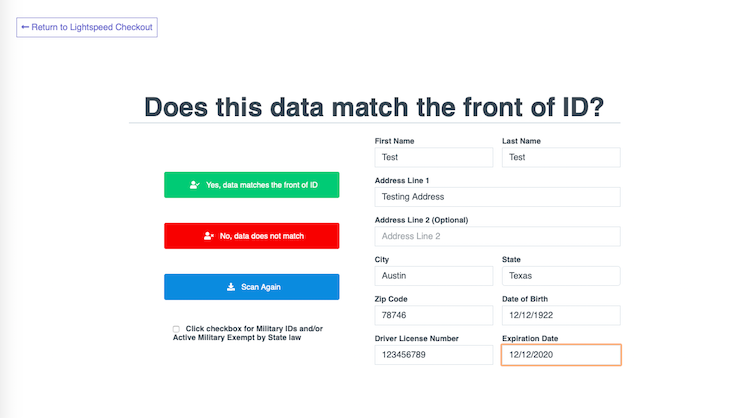Follow the Return to Lightspeed Checkout link
Viewport: 750px width, 418px height.
tap(87, 27)
